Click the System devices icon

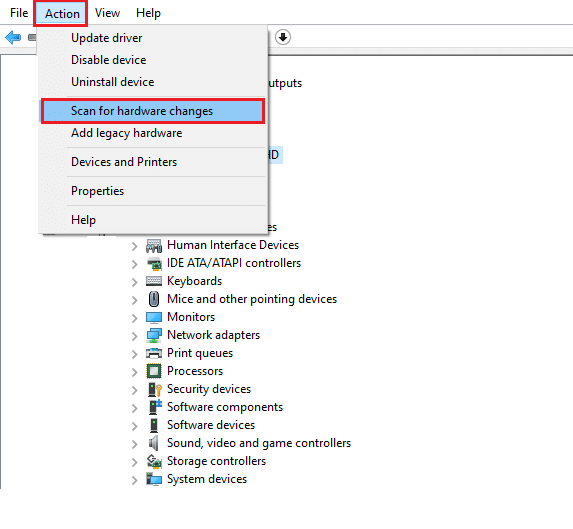[154, 479]
